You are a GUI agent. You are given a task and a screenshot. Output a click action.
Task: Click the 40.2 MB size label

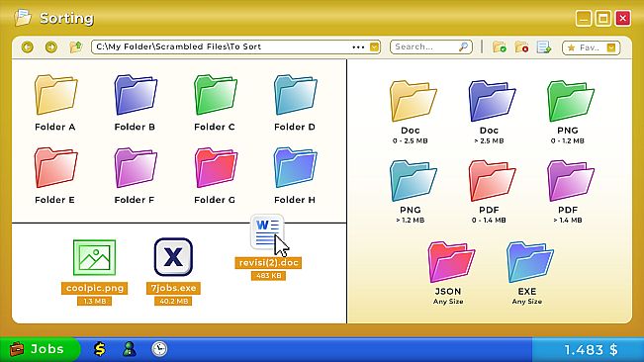point(173,302)
